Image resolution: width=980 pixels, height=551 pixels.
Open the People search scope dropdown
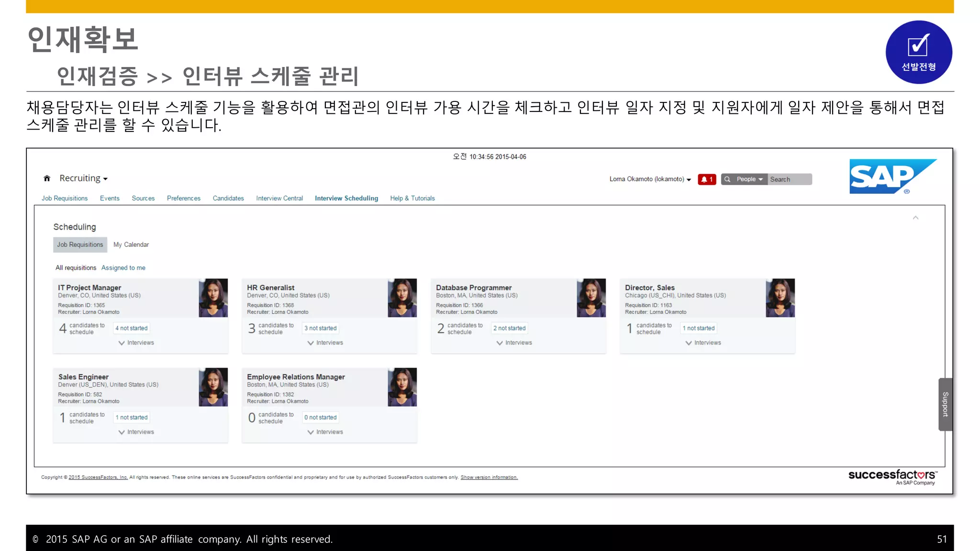point(749,179)
